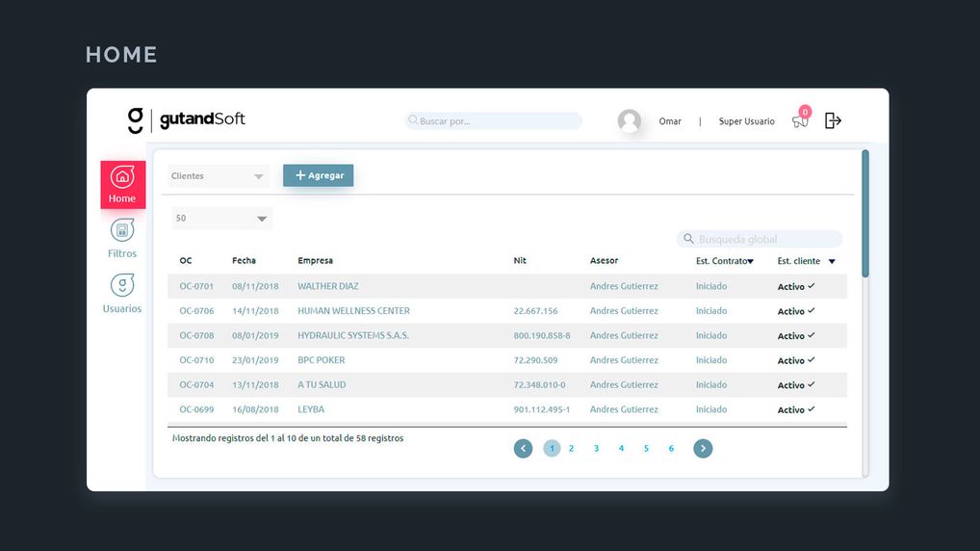This screenshot has width=980, height=551.
Task: Click date 08/01/2019
Action: click(x=255, y=335)
